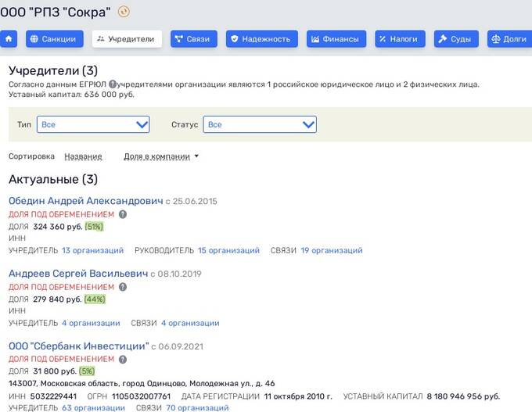
Task: Click the 51% share badge
Action: point(94,227)
